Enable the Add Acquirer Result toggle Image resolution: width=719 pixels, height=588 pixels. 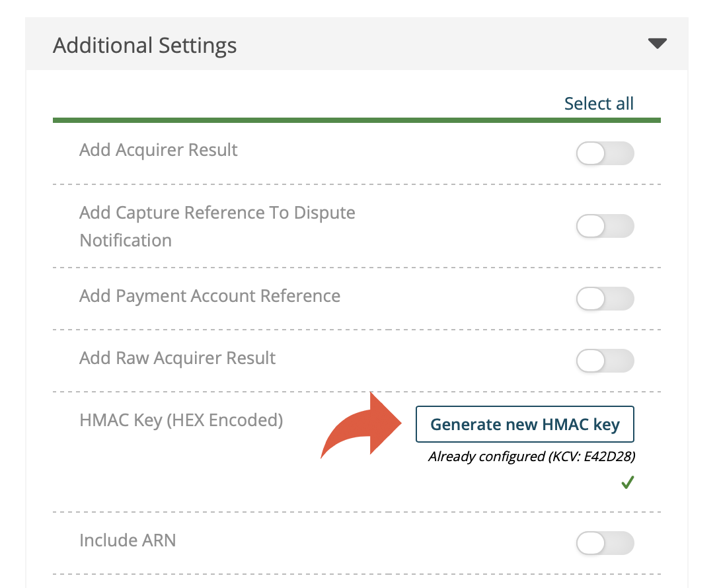pos(605,153)
